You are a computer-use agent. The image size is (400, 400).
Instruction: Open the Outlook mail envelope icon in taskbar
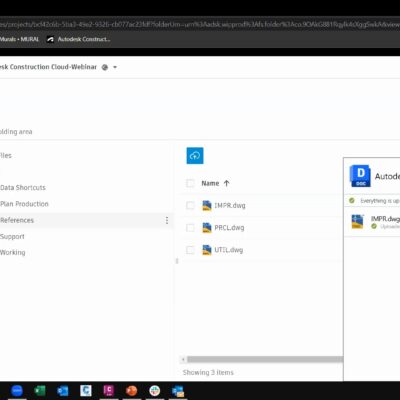click(178, 391)
